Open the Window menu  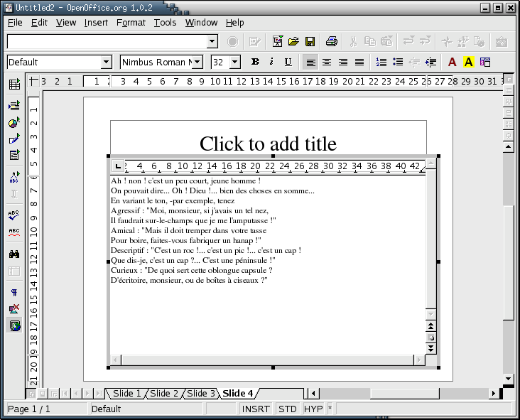click(x=201, y=23)
